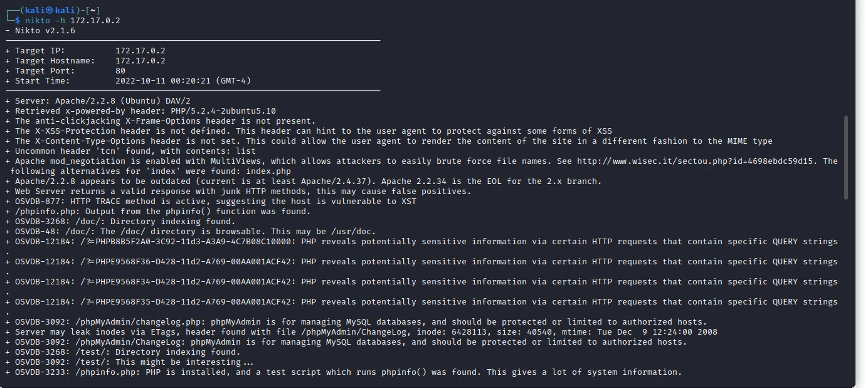Click the Target IP value 172.17.0.2
Image resolution: width=868 pixels, height=388 pixels.
tap(140, 51)
